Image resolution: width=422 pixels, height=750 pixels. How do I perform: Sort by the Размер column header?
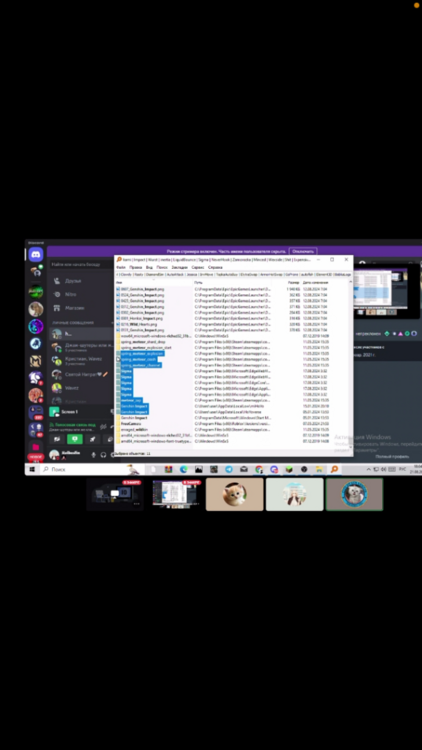click(x=293, y=283)
